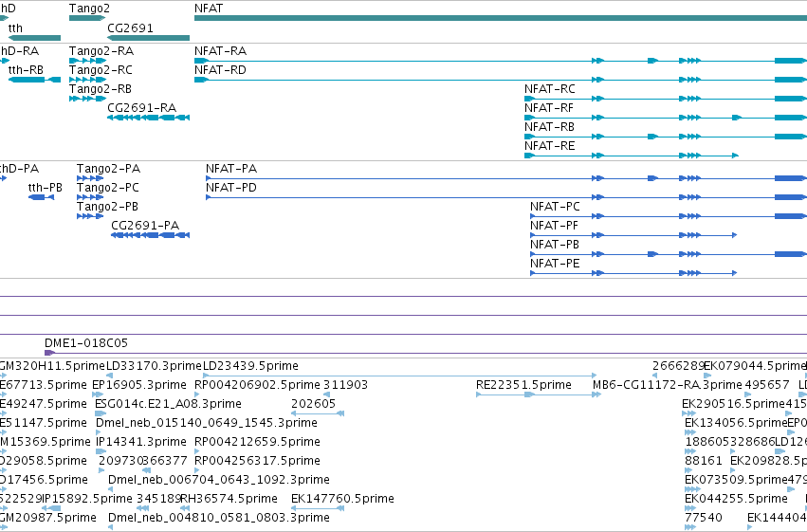Select the CG2691-RA transcript
Image resolution: width=807 pixels, height=532 pixels.
[x=148, y=118]
